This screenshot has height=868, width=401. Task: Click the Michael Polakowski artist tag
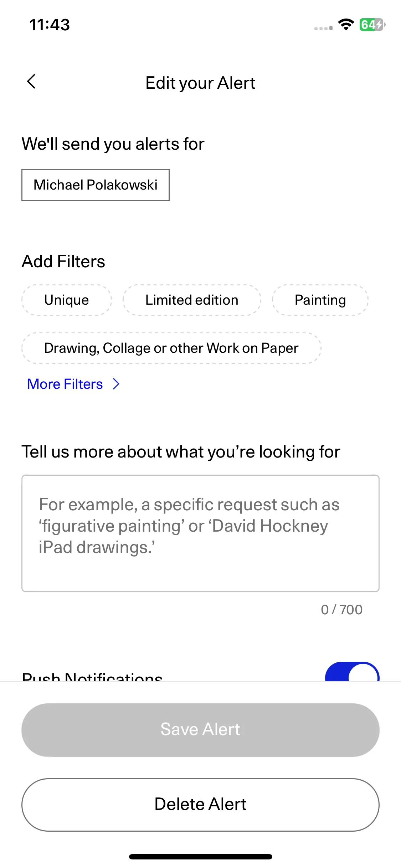96,185
